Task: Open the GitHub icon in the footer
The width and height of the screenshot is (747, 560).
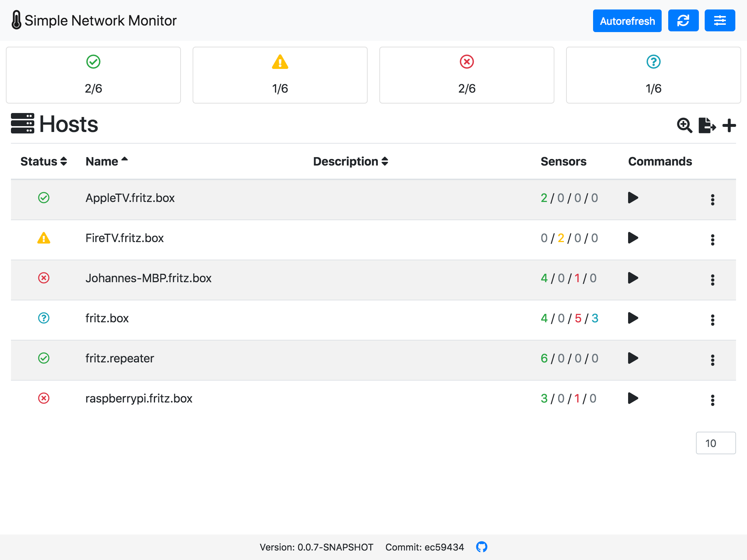Action: (482, 547)
